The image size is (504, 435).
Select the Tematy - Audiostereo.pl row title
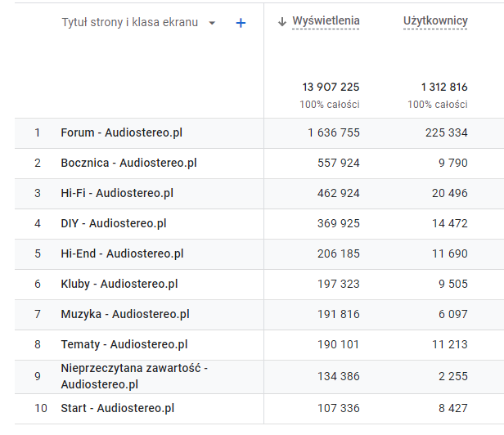(124, 344)
